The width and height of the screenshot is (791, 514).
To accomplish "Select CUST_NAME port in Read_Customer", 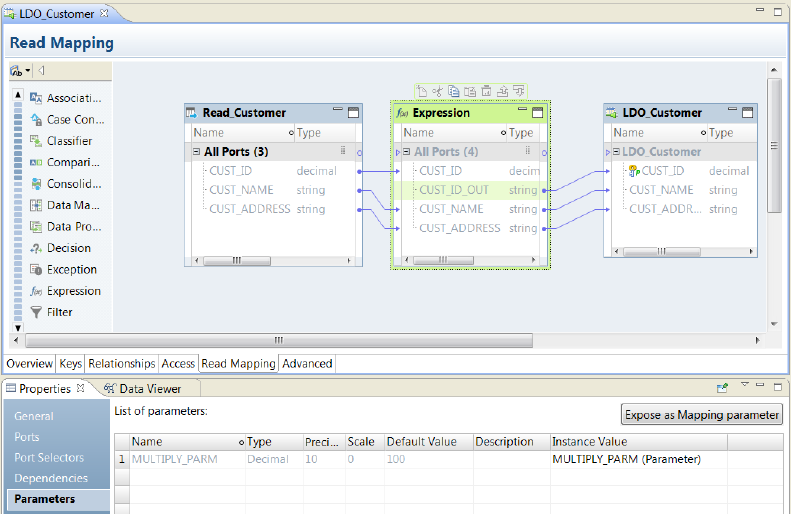I will 241,190.
